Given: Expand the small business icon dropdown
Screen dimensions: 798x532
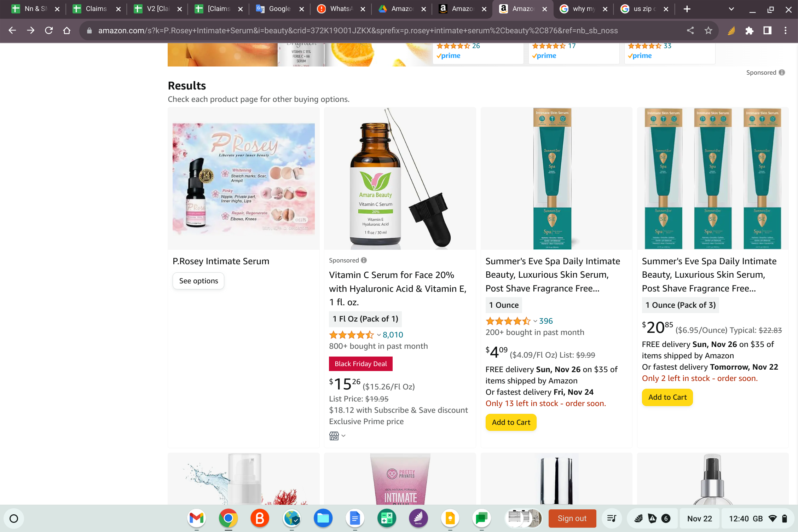Looking at the screenshot, I should [x=338, y=436].
